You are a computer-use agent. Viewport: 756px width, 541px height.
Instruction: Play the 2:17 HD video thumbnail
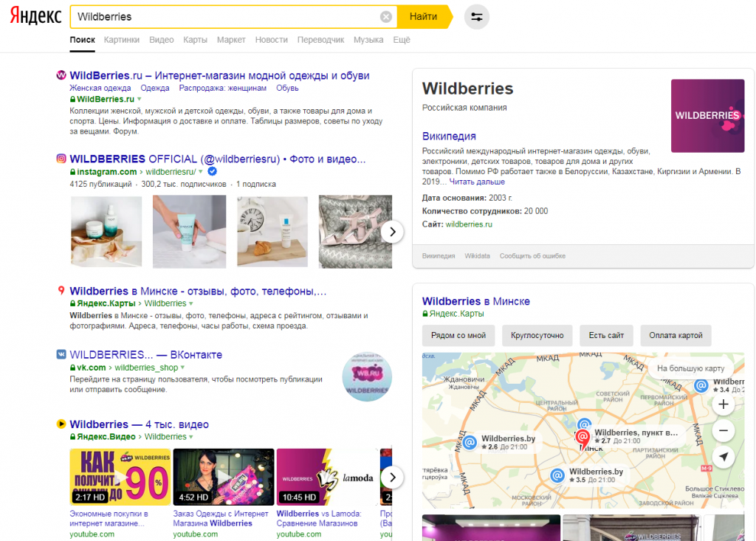point(120,477)
